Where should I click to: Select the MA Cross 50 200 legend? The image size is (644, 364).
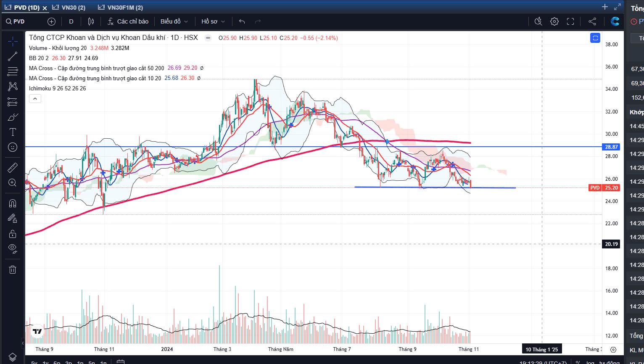tap(97, 68)
